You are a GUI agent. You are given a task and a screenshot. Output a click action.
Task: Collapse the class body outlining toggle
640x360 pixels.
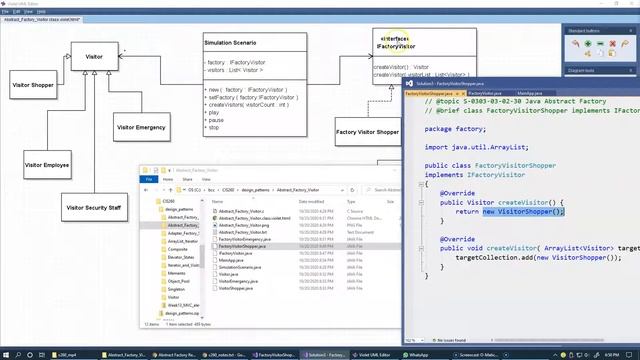(x=421, y=184)
